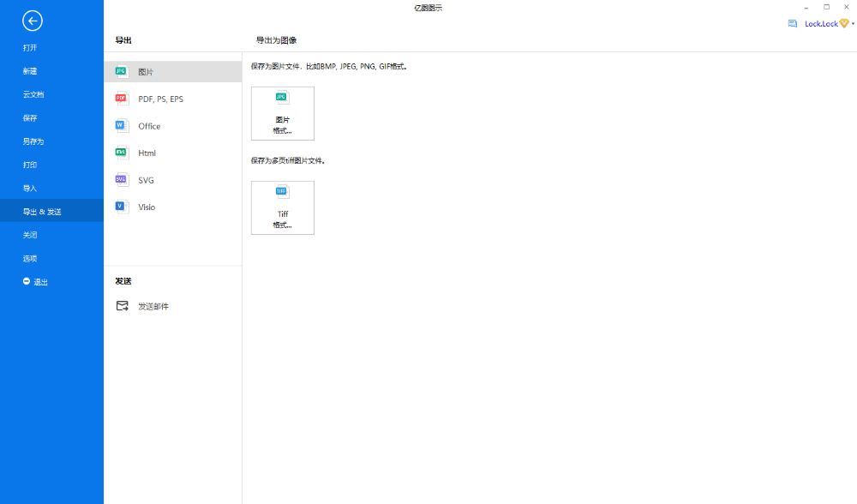Viewport: 857px width, 504px height.
Task: Open 选项 from the sidebar
Action: pyautogui.click(x=30, y=258)
